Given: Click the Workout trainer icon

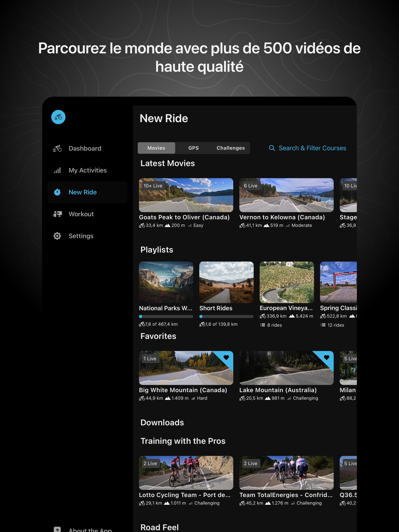Looking at the screenshot, I should click(57, 214).
